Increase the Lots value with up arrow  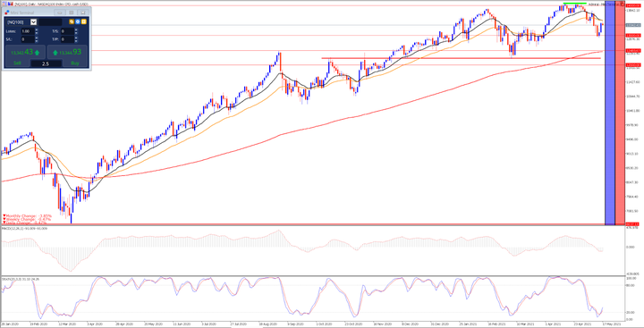click(37, 29)
